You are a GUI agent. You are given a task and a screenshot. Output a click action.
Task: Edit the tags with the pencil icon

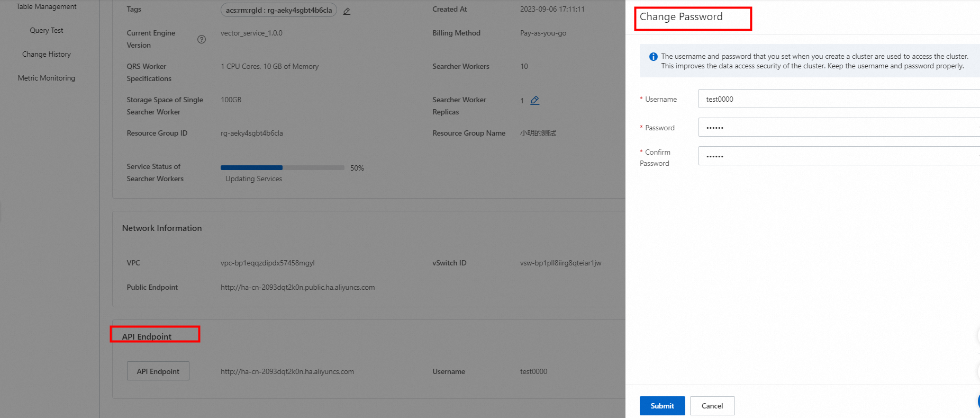(x=347, y=11)
